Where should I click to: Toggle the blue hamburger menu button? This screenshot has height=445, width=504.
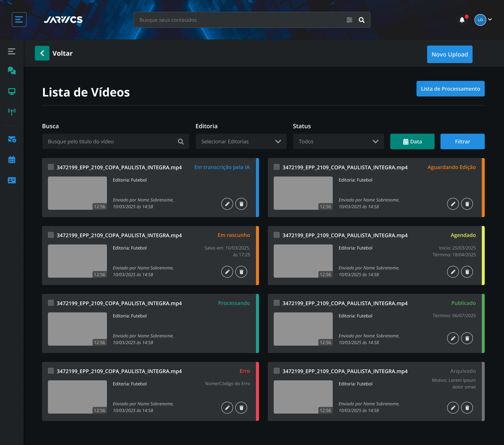click(19, 20)
